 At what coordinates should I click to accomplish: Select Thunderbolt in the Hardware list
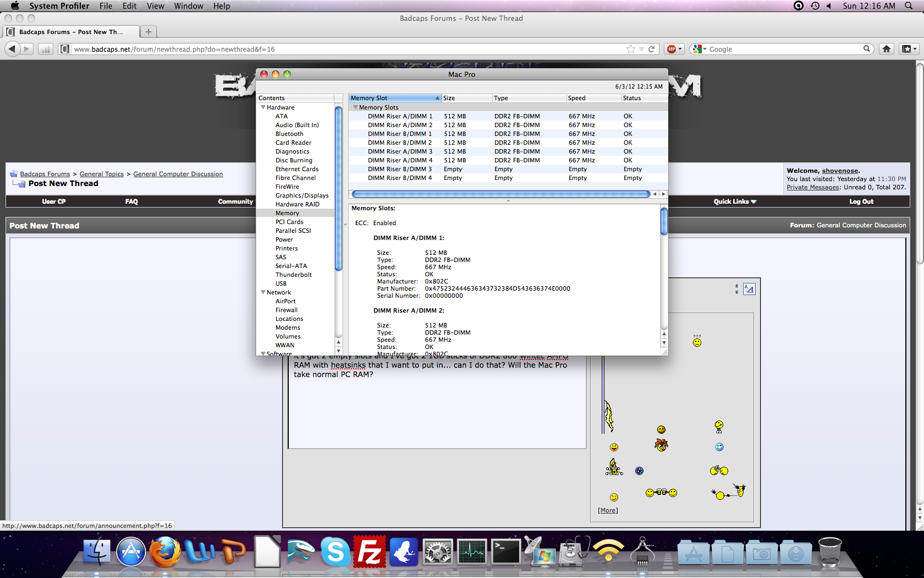pyautogui.click(x=293, y=275)
